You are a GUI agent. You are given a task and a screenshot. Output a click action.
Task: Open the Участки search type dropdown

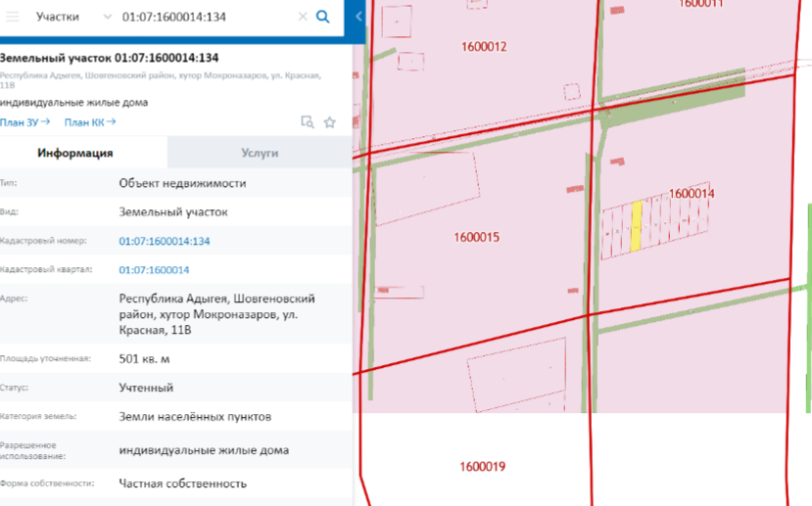tap(73, 17)
